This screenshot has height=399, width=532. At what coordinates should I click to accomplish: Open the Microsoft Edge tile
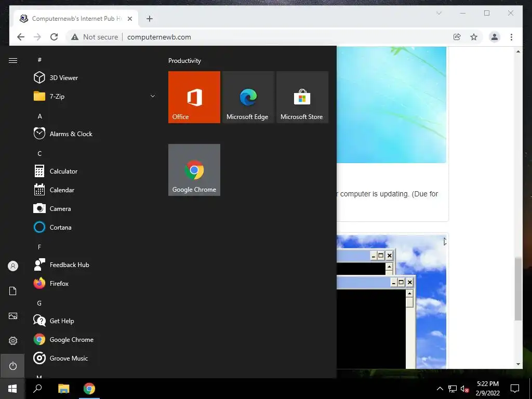248,97
